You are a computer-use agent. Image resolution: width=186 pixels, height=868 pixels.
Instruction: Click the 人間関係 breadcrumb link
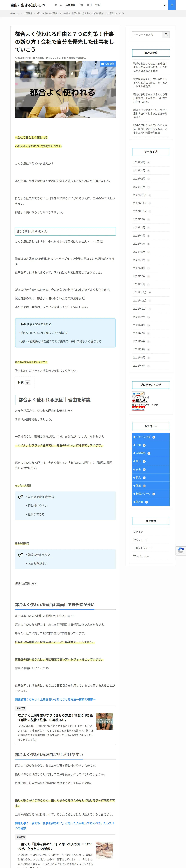(x=28, y=13)
